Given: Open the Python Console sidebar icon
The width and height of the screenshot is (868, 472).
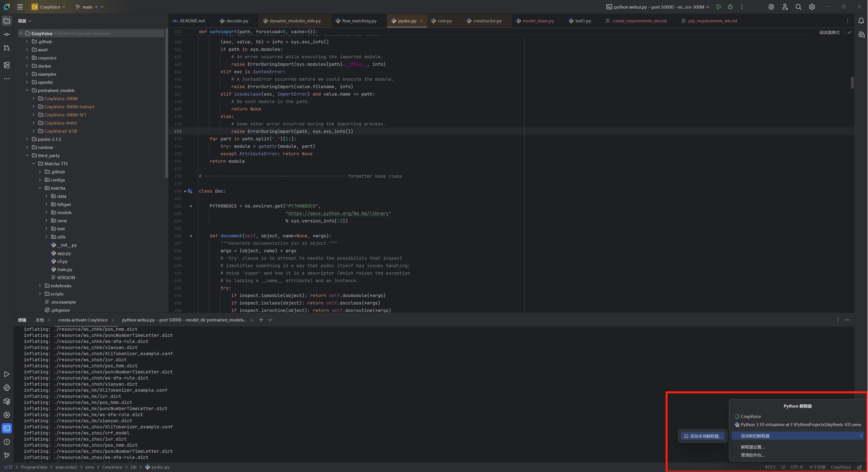Looking at the screenshot, I should 7,388.
